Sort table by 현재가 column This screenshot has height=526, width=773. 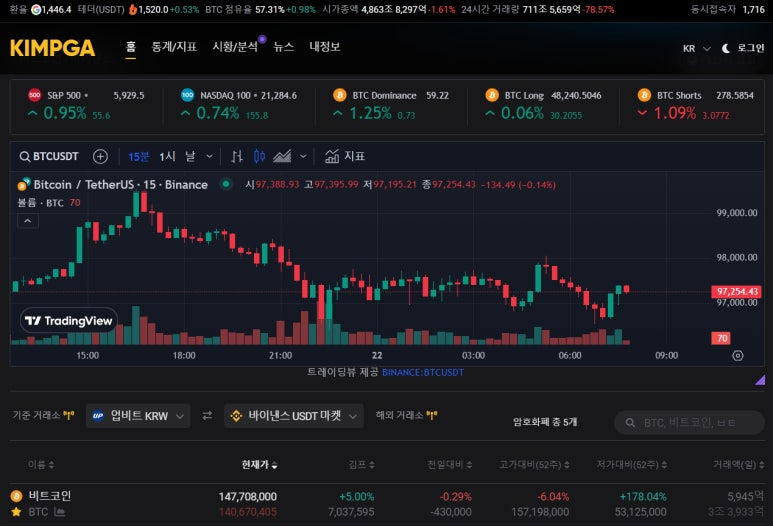[x=259, y=464]
